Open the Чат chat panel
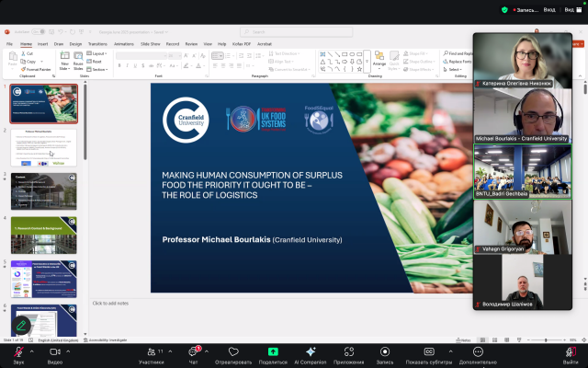 coord(195,352)
